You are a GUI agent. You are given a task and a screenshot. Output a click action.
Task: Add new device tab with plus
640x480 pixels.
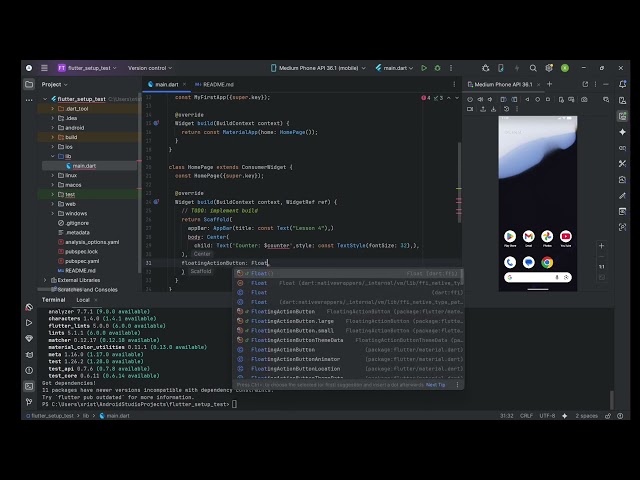pyautogui.click(x=549, y=84)
